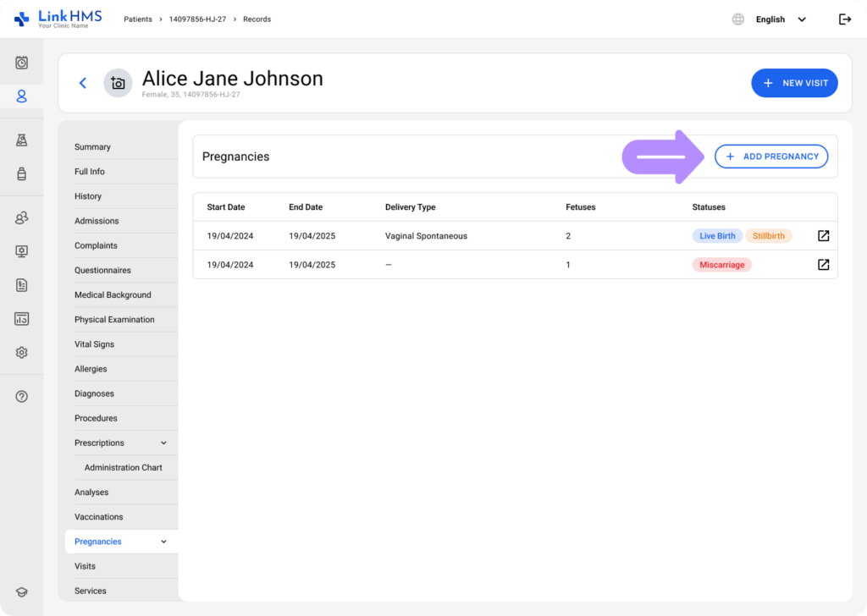Collapse the Pregnancies section chevron
The height and width of the screenshot is (616, 867).
(164, 542)
